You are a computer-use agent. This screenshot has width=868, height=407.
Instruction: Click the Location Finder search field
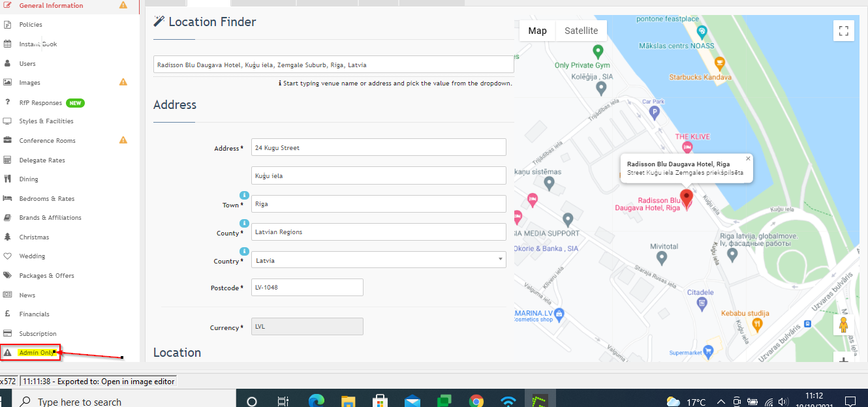(333, 65)
